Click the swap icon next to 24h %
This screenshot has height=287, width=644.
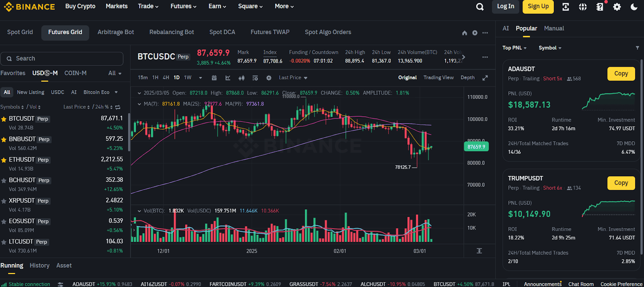[118, 107]
